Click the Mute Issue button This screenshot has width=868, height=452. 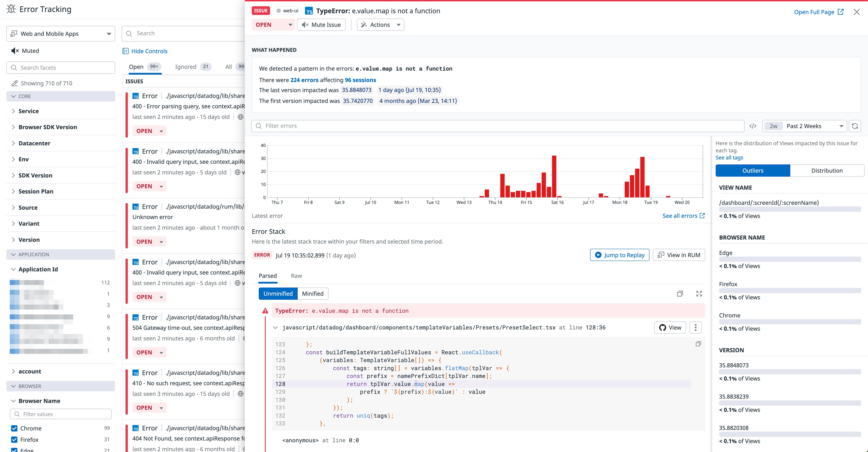coord(321,24)
